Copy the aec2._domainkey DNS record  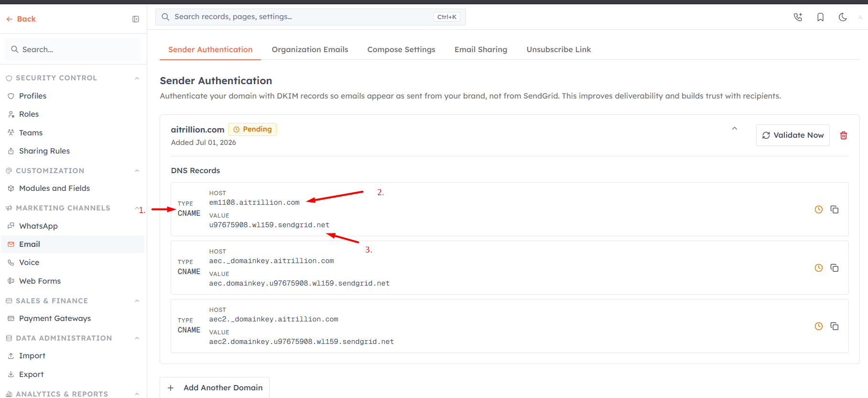click(x=835, y=326)
